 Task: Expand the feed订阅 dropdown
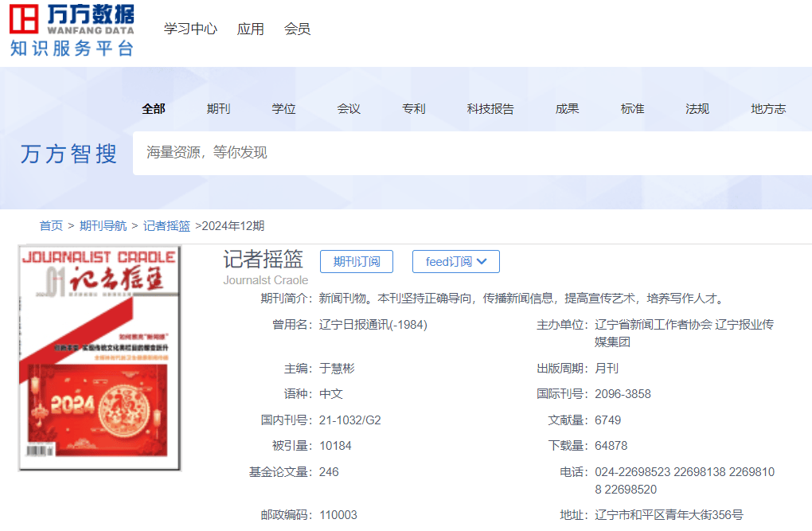pos(455,262)
